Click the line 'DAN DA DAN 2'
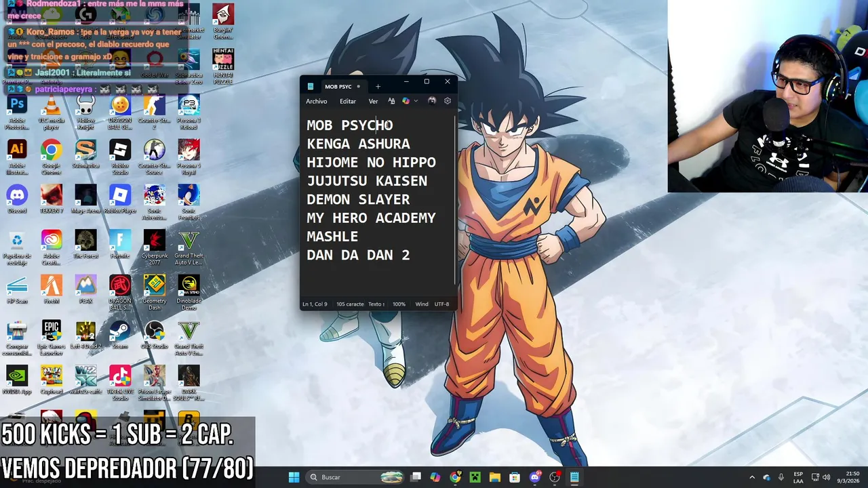Image resolution: width=868 pixels, height=488 pixels. pyautogui.click(x=358, y=255)
